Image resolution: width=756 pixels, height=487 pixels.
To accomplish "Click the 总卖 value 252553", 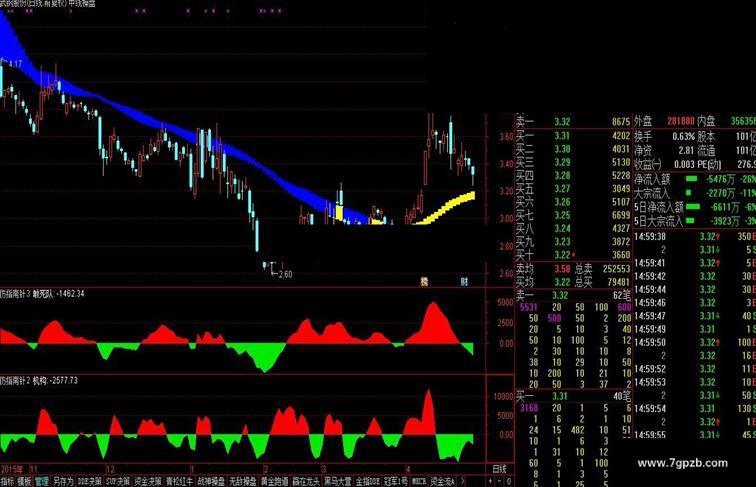I will [616, 269].
